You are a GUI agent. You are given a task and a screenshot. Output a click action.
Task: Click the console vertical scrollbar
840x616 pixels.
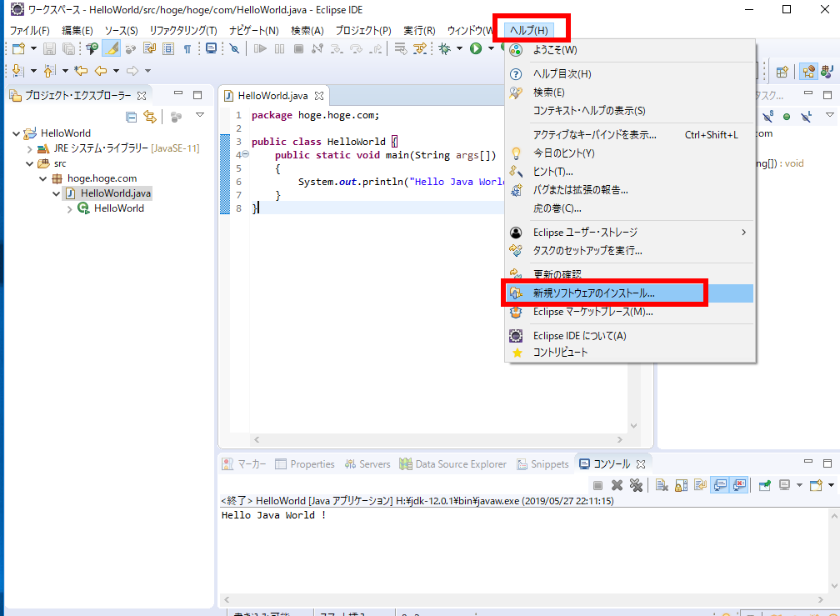834,551
